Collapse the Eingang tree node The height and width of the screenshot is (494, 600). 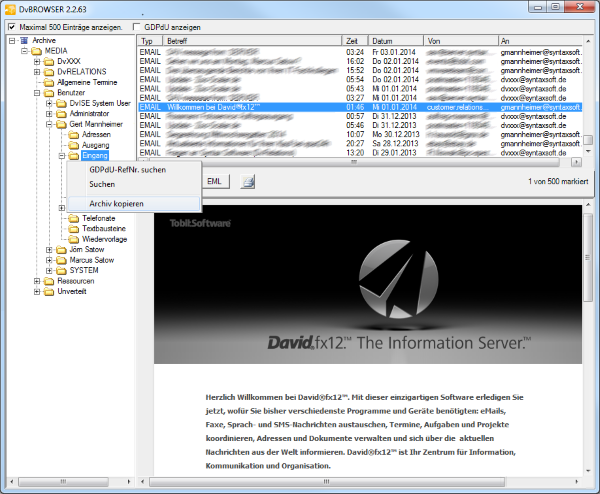pyautogui.click(x=62, y=156)
